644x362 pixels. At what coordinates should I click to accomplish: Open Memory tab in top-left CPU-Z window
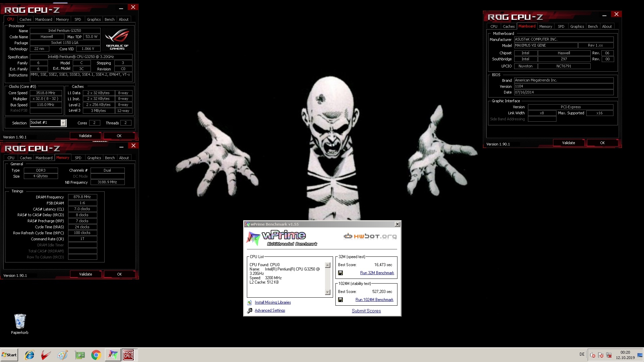pyautogui.click(x=62, y=19)
